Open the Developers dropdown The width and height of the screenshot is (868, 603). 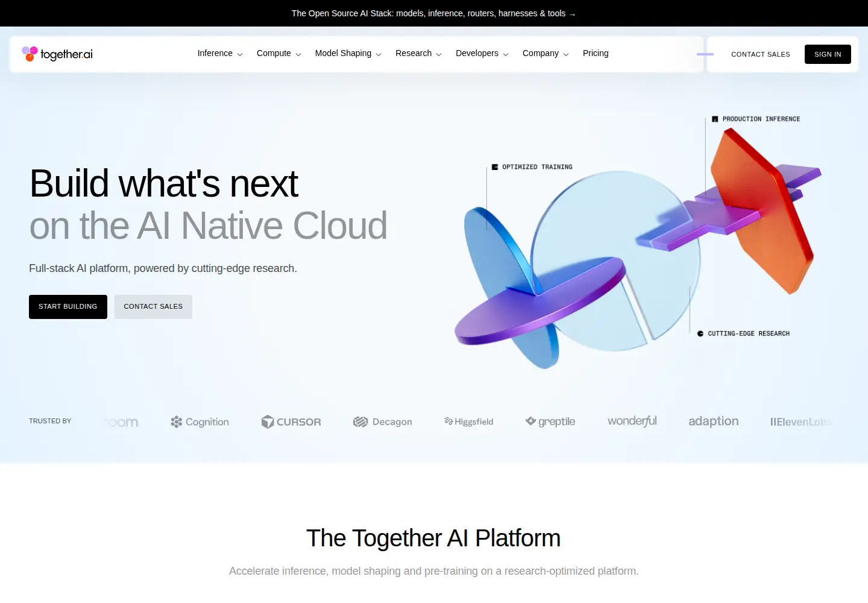(482, 53)
